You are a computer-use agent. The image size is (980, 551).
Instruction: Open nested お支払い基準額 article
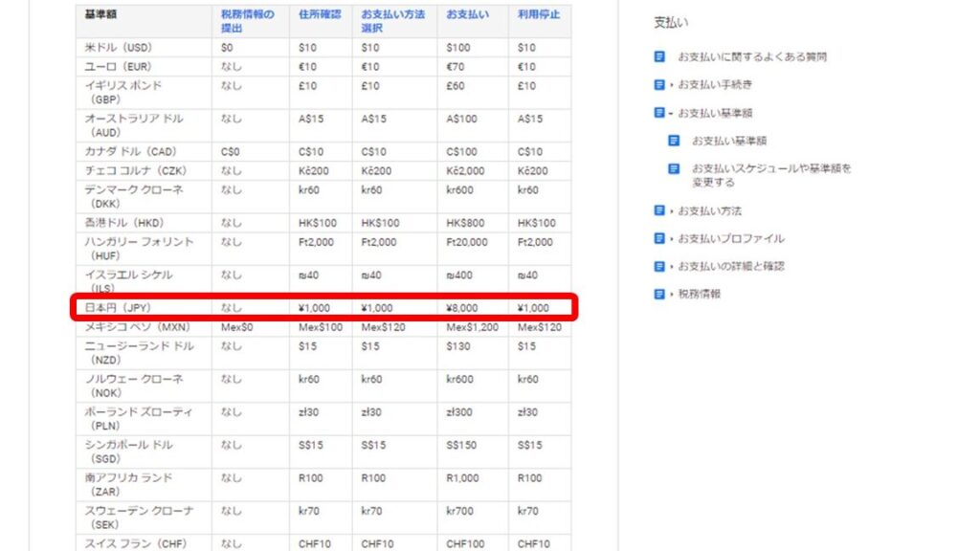tap(728, 141)
